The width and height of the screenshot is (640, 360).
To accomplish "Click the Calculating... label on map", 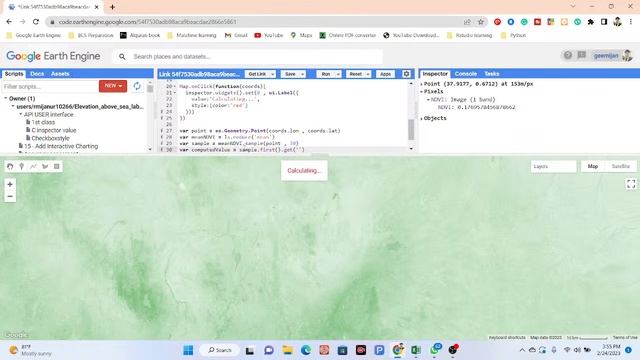I will (x=304, y=171).
